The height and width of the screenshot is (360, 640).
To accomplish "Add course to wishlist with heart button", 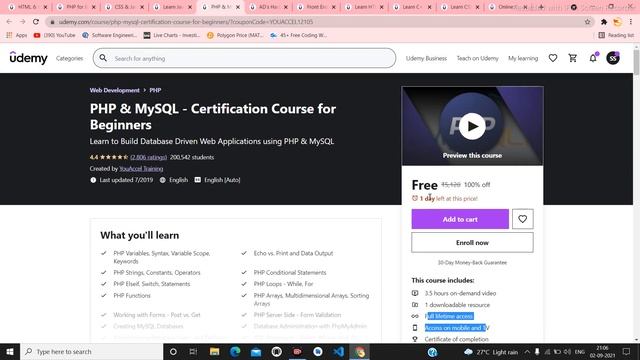I will [522, 219].
